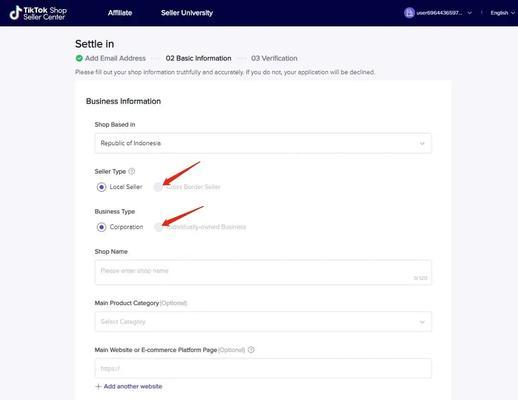Screen dimensions: 518x400
Task: Open the Affiliate menu item
Action: tap(120, 13)
